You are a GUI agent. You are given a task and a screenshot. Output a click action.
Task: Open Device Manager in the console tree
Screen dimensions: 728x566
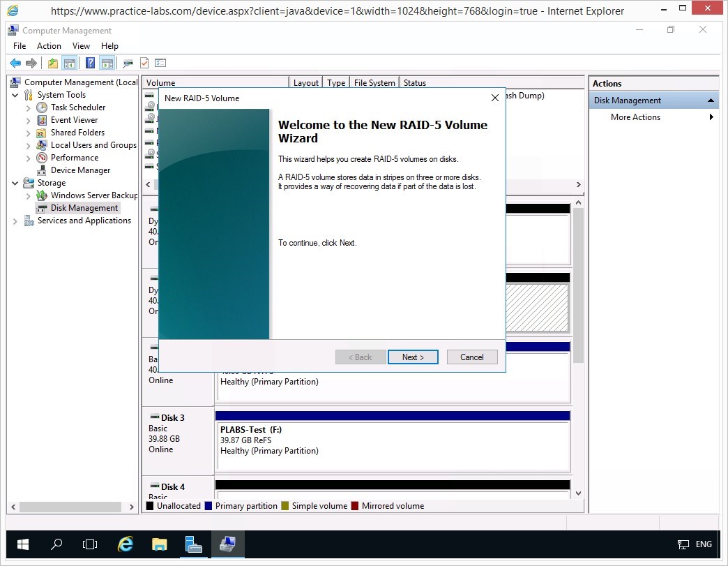coord(80,170)
